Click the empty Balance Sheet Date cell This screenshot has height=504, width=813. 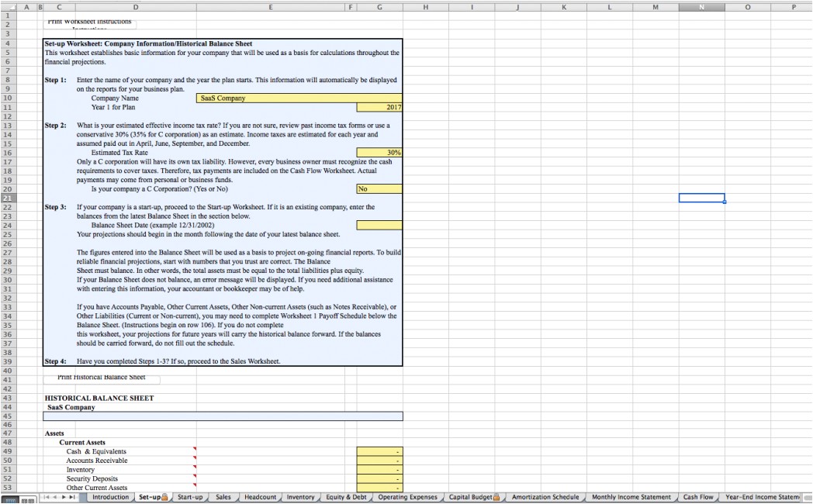coord(379,226)
